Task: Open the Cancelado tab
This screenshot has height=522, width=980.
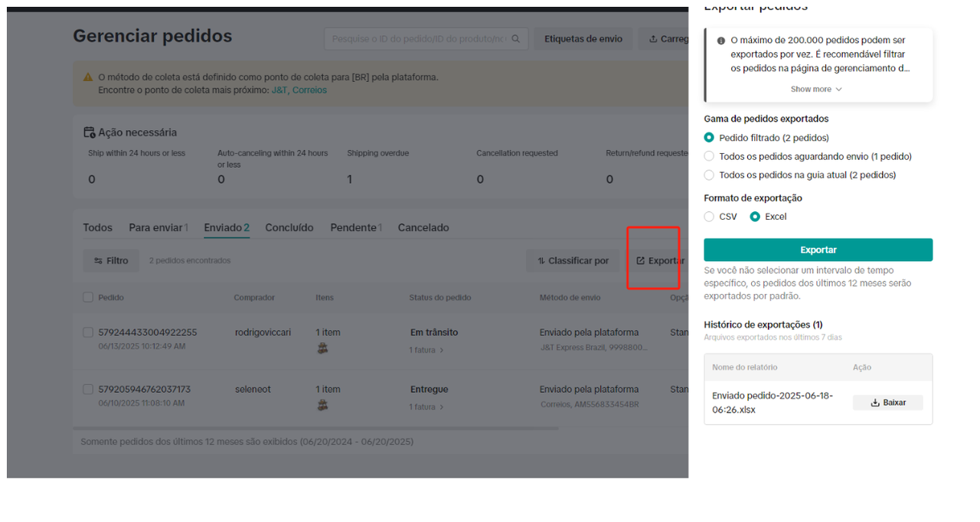Action: [x=423, y=227]
